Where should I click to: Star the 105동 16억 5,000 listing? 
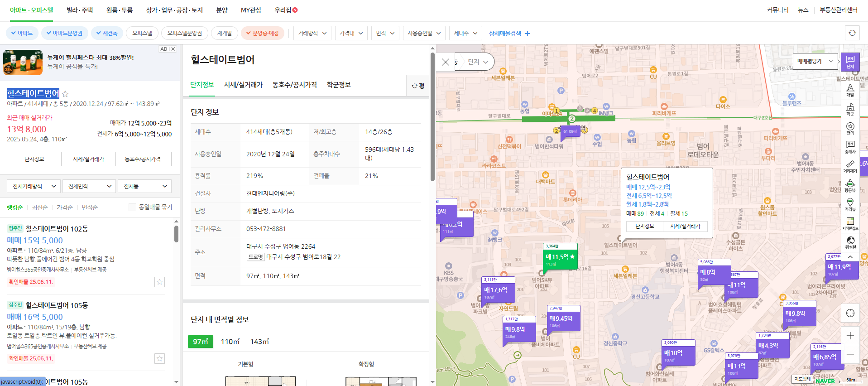[x=160, y=358]
